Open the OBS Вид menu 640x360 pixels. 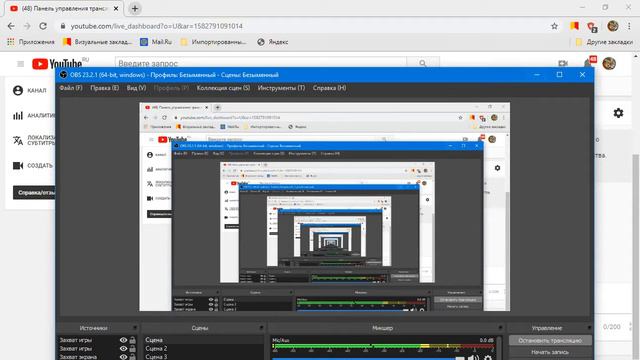136,88
